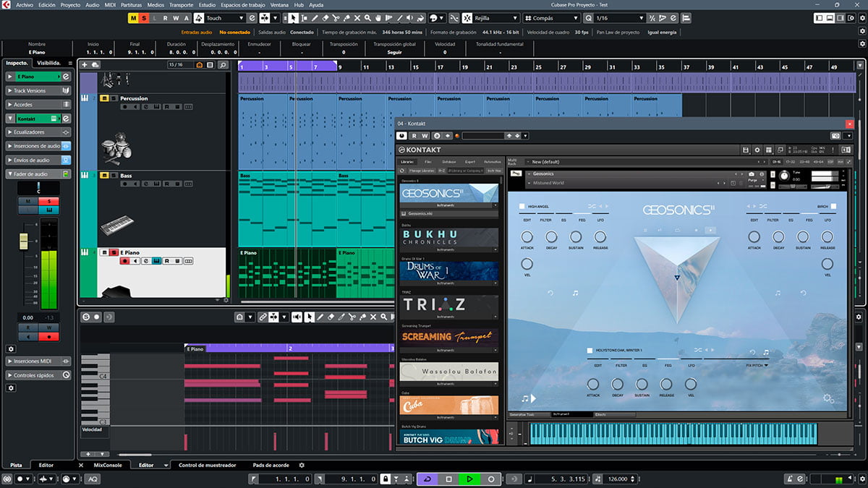Expand the Controles rápidos section
This screenshot has height=488, width=868.
[x=38, y=375]
